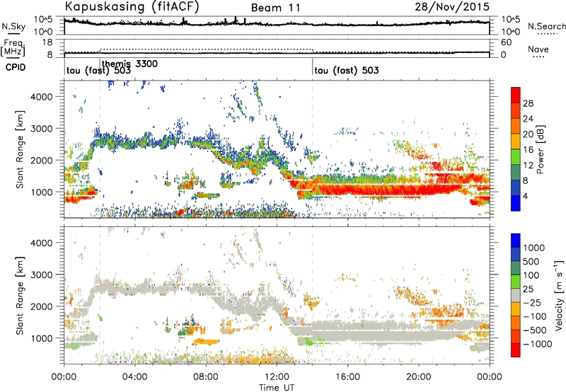Click the '2000' range tick on power panel
Screen dimensions: 566x392
pyautogui.click(x=41, y=160)
